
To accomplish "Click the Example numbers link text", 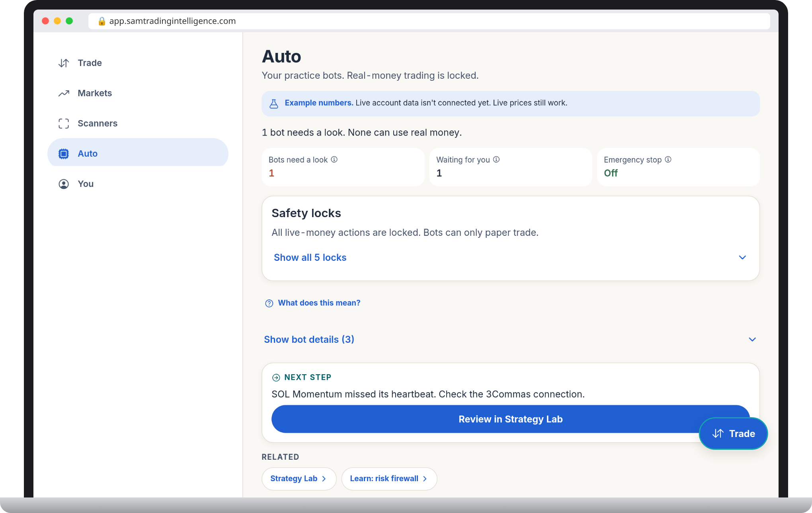I will point(319,103).
